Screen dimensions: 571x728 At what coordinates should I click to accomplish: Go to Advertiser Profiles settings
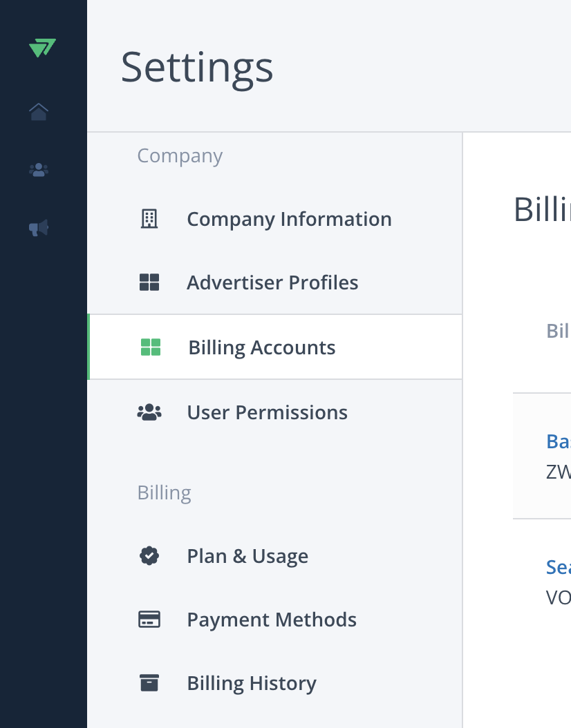[x=272, y=282]
